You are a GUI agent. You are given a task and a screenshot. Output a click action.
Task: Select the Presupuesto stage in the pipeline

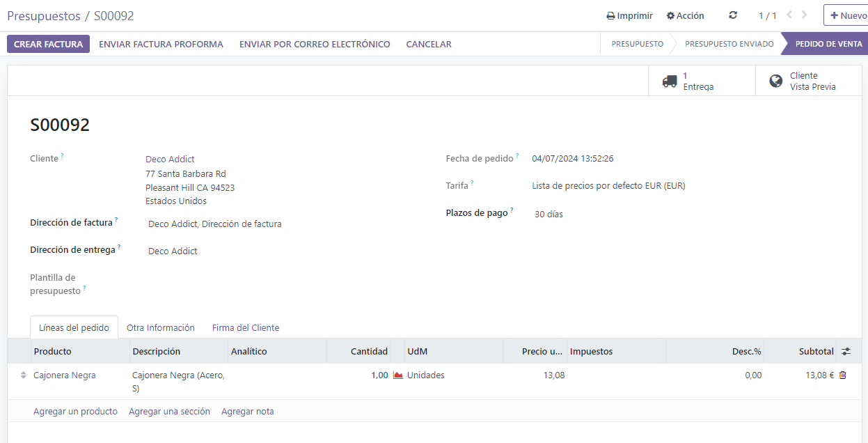click(x=636, y=43)
